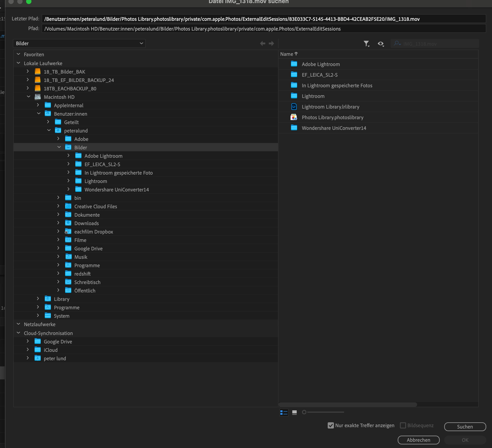Select the 18_TB_Bilder_BAK drive icon
The height and width of the screenshot is (448, 492).
tap(38, 72)
